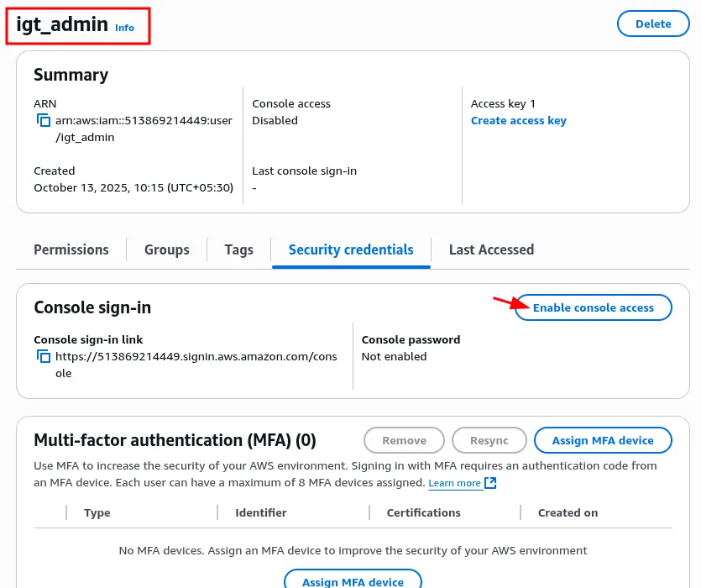
Task: Click Assign MFA device below the empty table
Action: pyautogui.click(x=353, y=581)
